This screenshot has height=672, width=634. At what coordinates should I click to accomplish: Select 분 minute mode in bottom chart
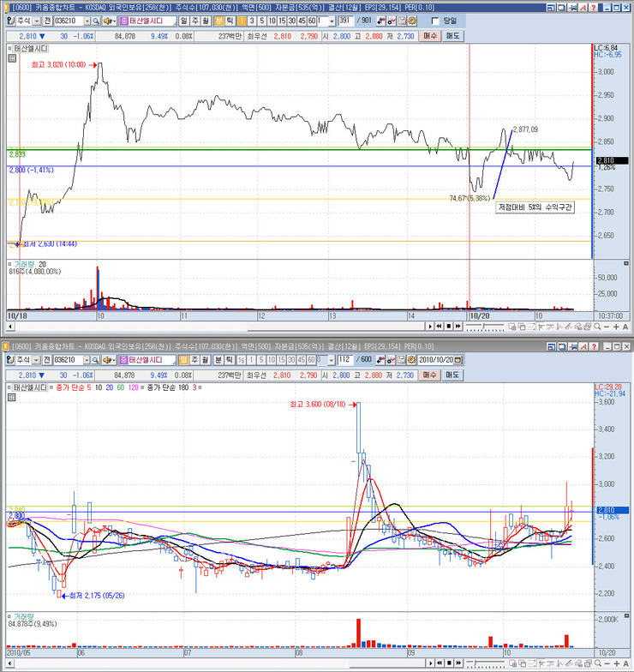pos(219,360)
